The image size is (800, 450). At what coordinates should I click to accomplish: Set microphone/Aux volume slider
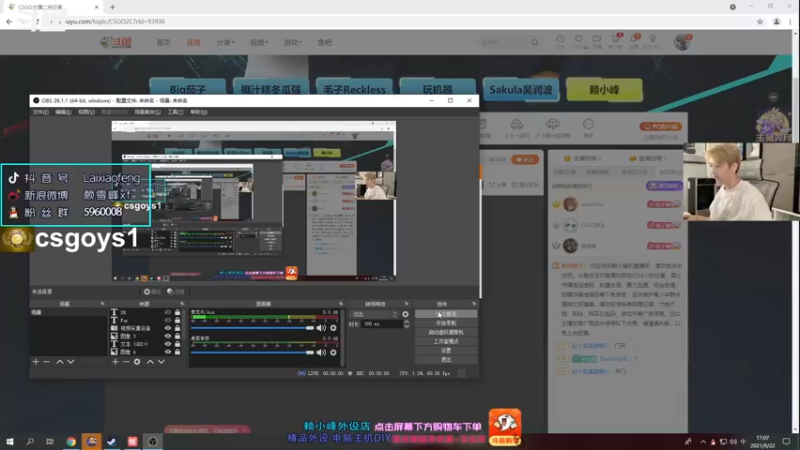click(253, 328)
